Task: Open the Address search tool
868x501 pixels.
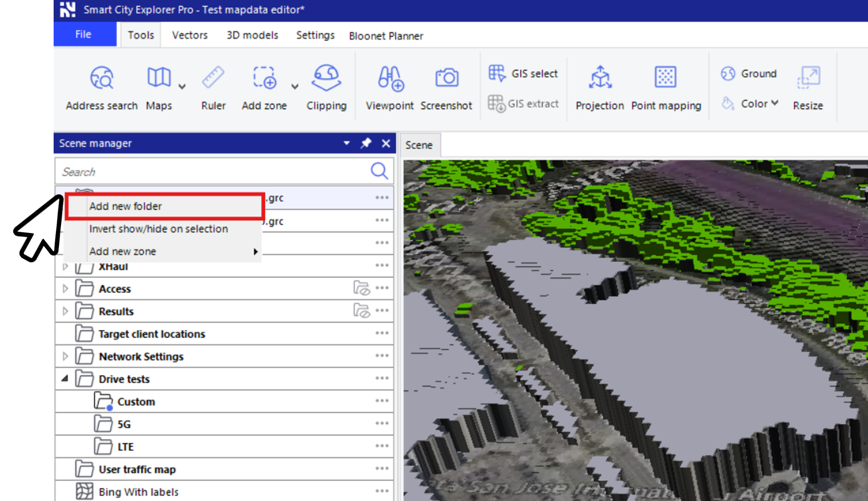Action: click(102, 88)
